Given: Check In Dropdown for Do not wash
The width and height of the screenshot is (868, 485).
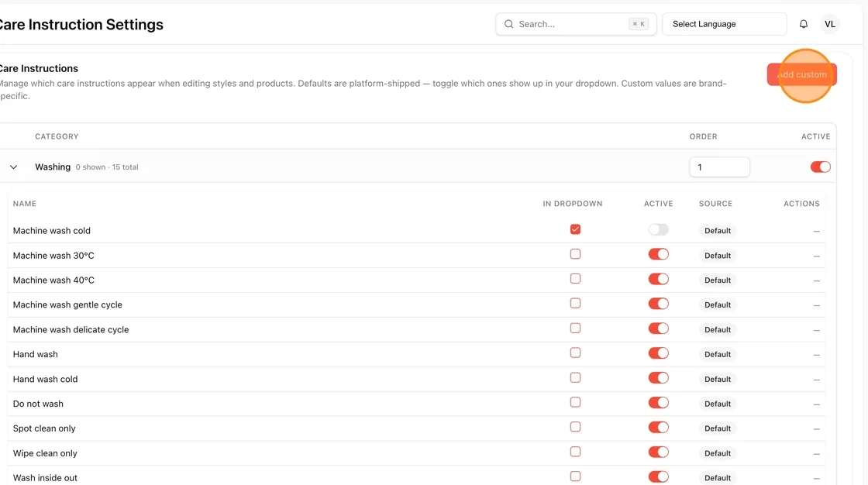Looking at the screenshot, I should [x=575, y=402].
